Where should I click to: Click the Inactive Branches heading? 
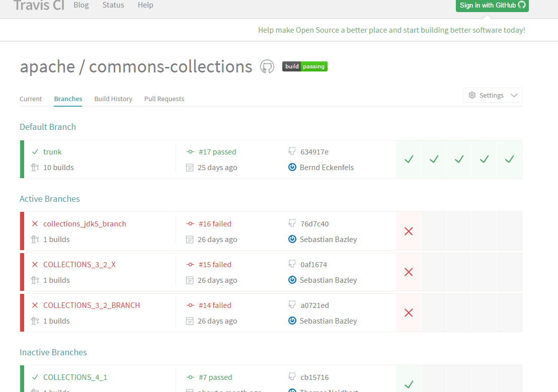pyautogui.click(x=53, y=352)
